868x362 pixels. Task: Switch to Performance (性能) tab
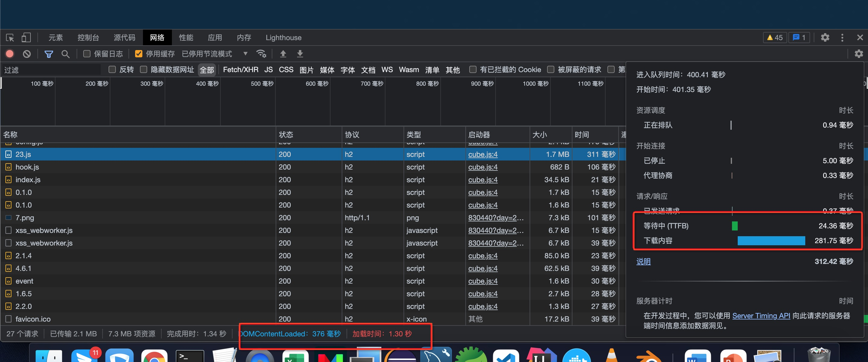186,37
